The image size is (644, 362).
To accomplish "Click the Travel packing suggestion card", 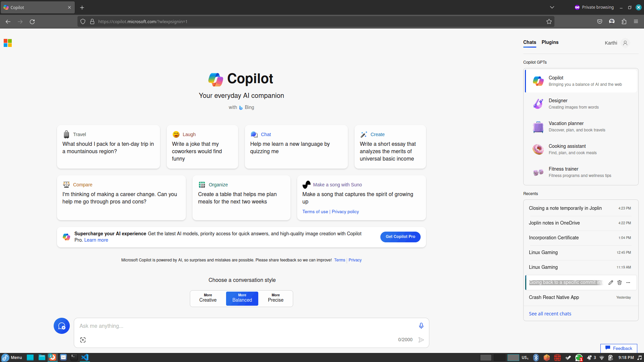I will (108, 147).
